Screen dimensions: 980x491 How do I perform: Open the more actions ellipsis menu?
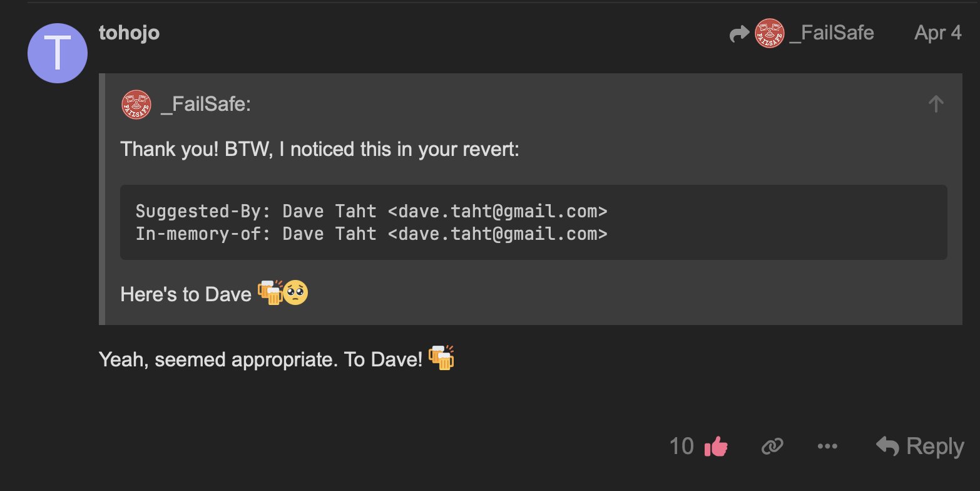pos(827,447)
